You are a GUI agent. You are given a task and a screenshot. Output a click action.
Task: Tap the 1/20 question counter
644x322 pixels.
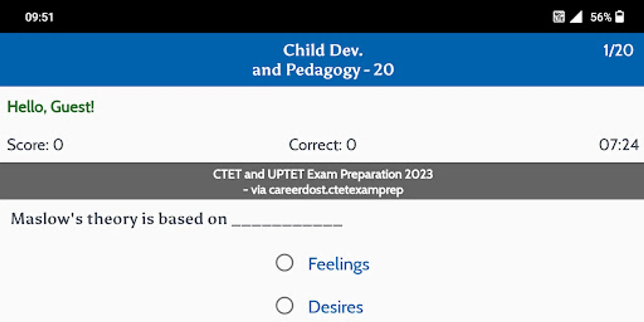click(x=618, y=50)
